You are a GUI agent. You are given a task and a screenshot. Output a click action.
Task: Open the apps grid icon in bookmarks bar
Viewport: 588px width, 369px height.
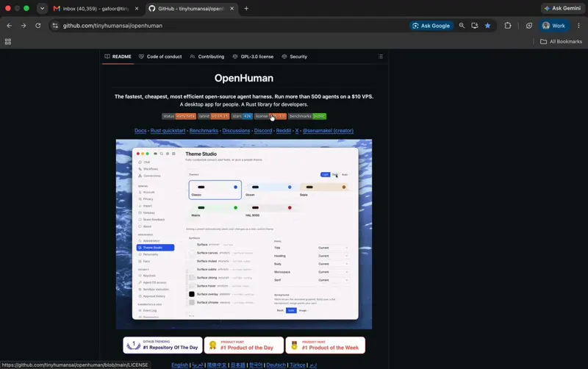tap(8, 42)
